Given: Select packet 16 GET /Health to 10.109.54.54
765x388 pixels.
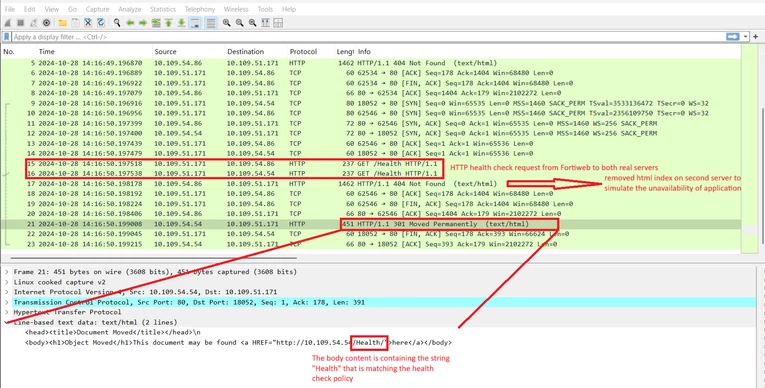Looking at the screenshot, I should pyautogui.click(x=371, y=173).
